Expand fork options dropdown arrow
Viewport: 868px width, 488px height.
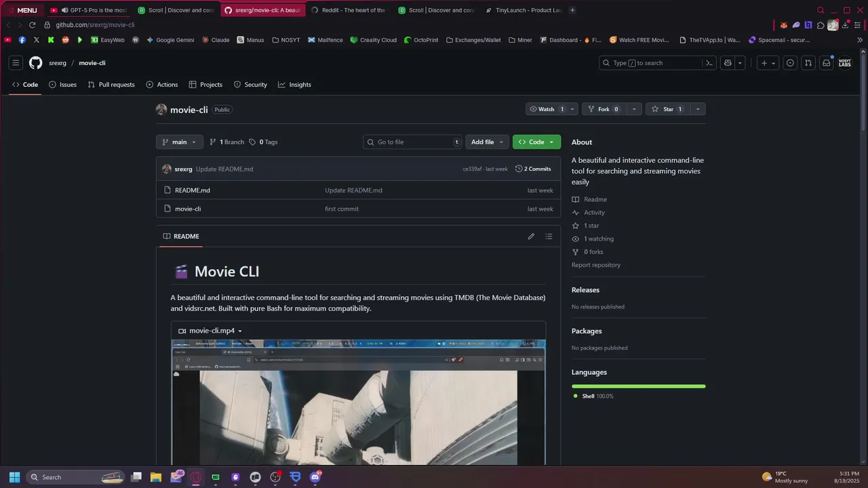[x=634, y=109]
